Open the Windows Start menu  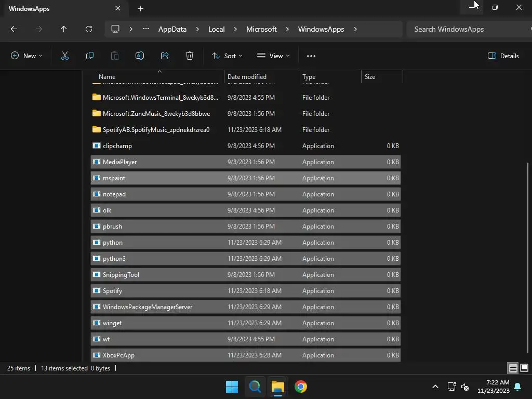point(232,387)
